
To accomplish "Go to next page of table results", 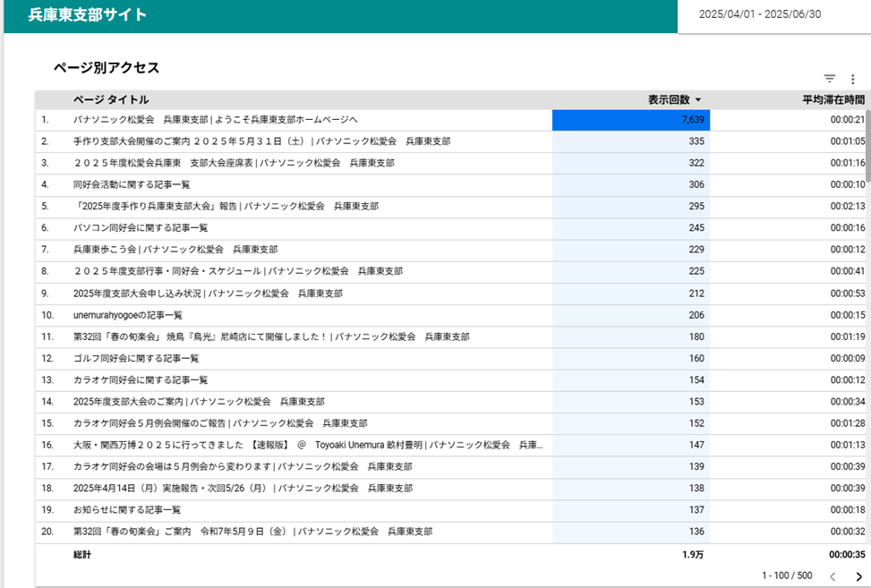I will coord(858,576).
